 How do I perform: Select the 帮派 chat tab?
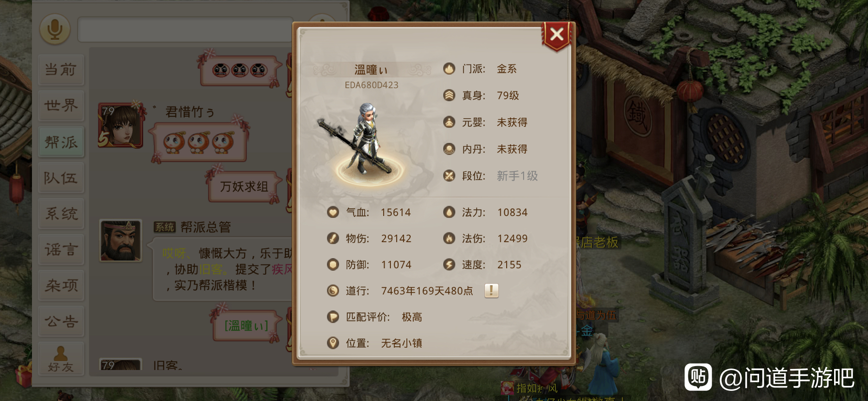61,142
